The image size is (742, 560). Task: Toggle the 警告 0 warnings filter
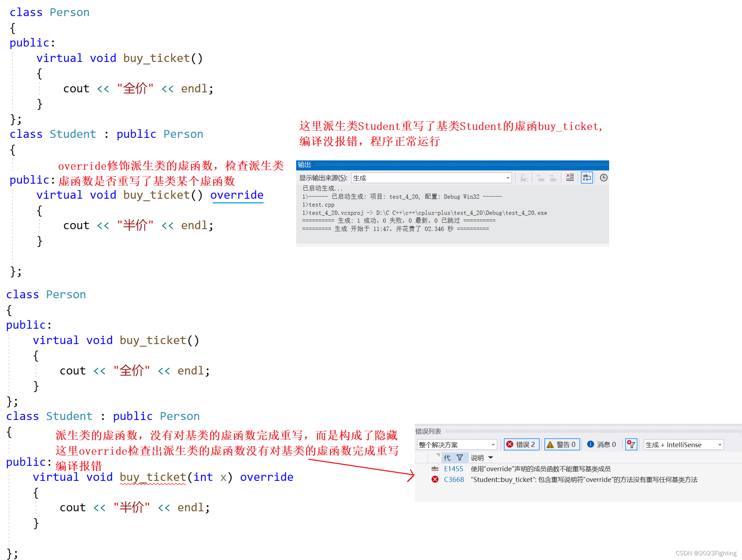(562, 444)
